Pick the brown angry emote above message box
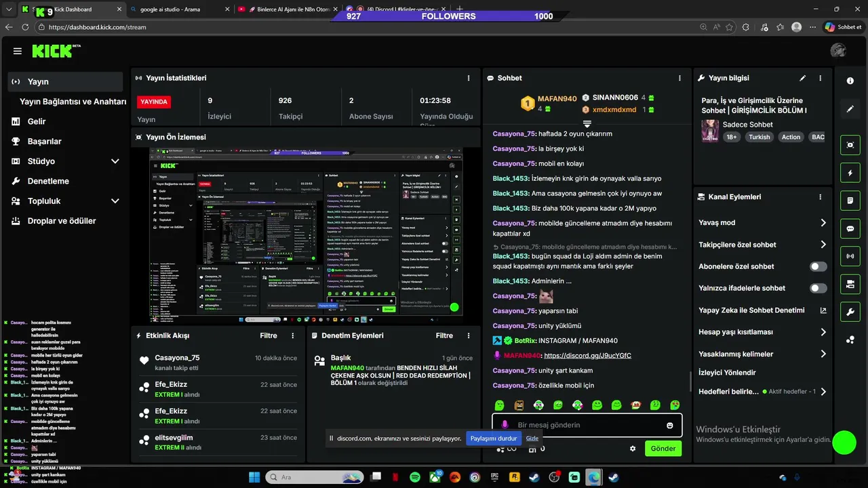This screenshot has height=488, width=868. [x=519, y=405]
